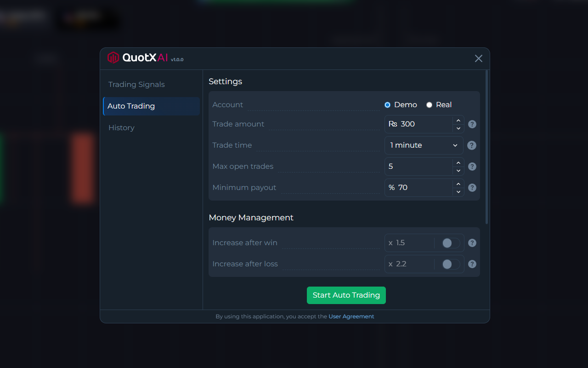Viewport: 588px width, 368px height.
Task: Decrease Max open trades with down arrow
Action: (458, 171)
